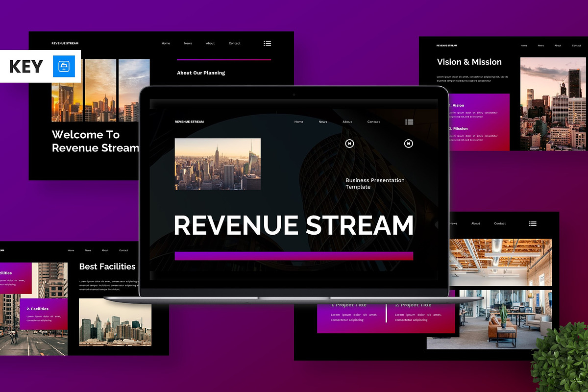This screenshot has height=392, width=588.
Task: Click REVENUE STREAM logo on the Welcome slide
Action: (65, 43)
